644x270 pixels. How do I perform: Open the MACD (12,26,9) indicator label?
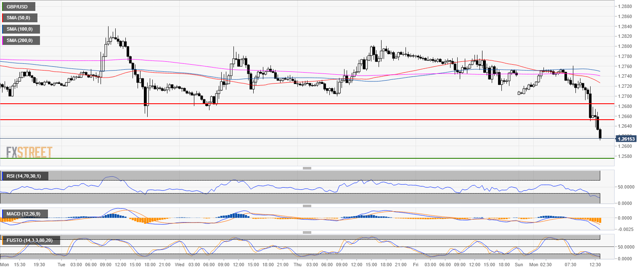25,214
